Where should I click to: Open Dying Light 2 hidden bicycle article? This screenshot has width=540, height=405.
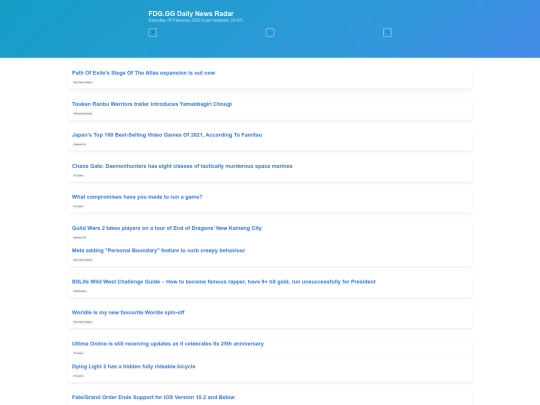133,366
